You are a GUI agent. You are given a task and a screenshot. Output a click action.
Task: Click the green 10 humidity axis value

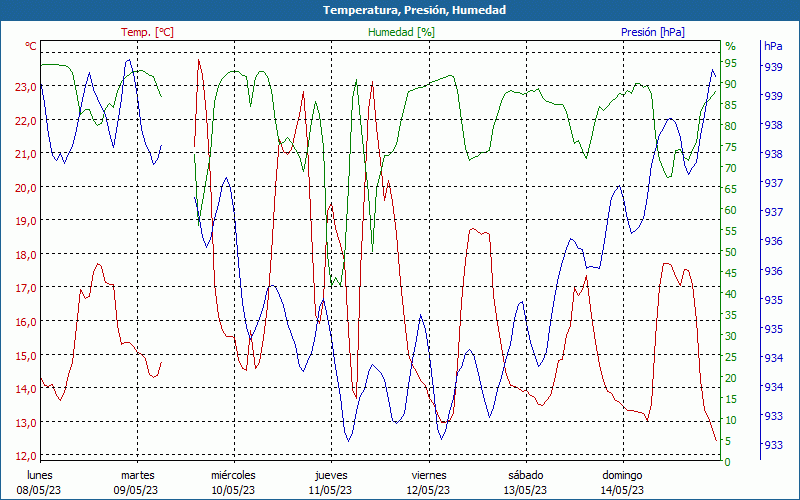coord(731,420)
